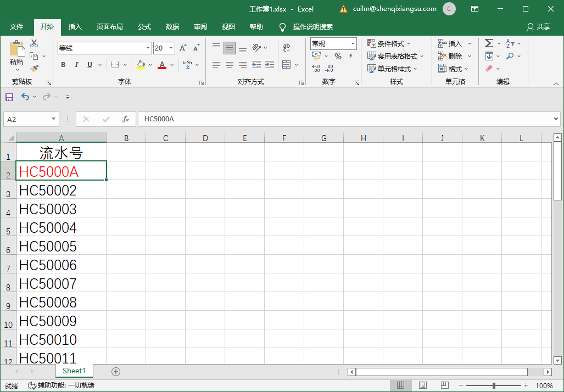The image size is (564, 392).
Task: Open the font size dropdown
Action: 171,48
